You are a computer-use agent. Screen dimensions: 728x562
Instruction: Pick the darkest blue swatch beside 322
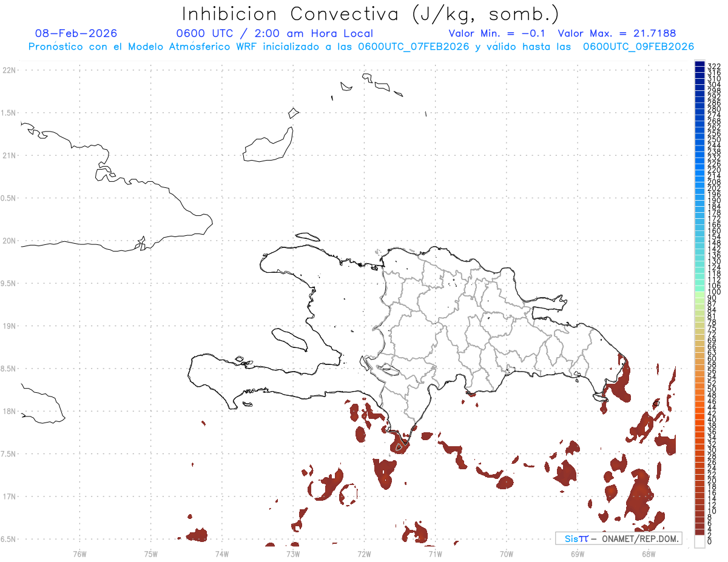(x=699, y=65)
